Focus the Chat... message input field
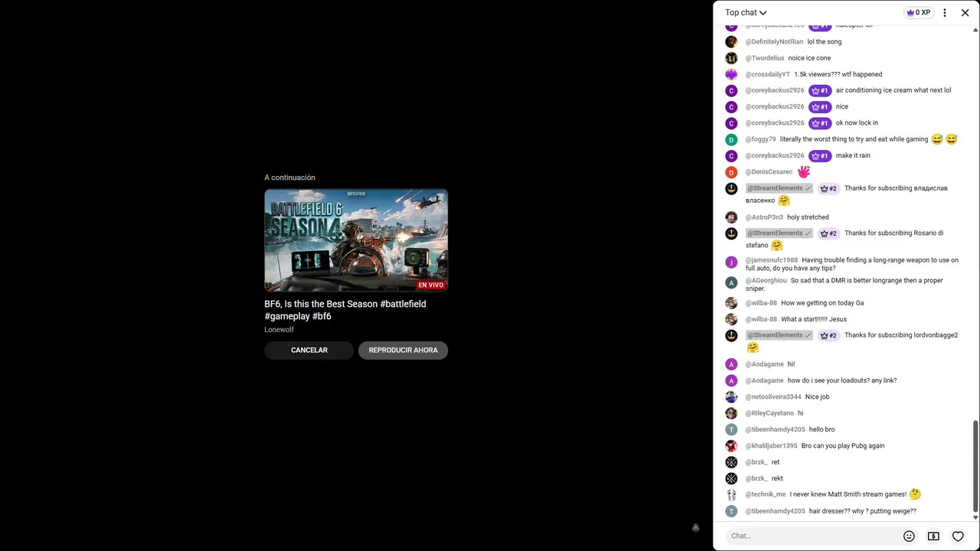The height and width of the screenshot is (551, 980). (x=812, y=536)
